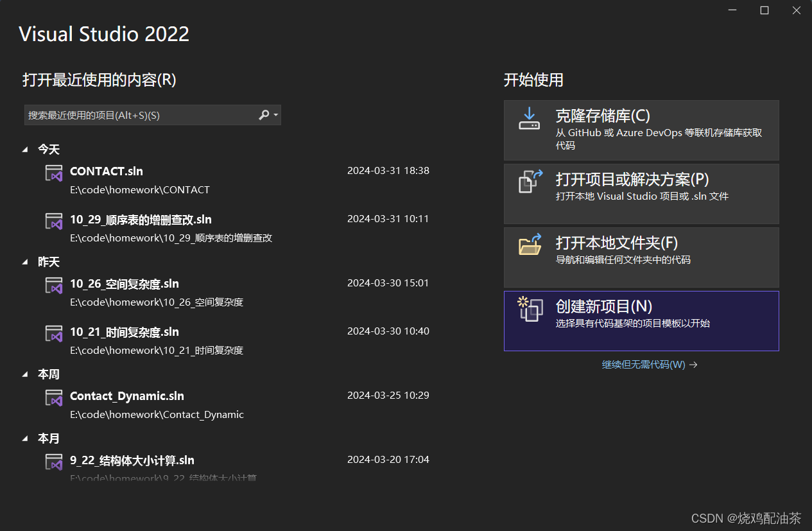
Task: Click the clone repository download icon
Action: [x=529, y=119]
